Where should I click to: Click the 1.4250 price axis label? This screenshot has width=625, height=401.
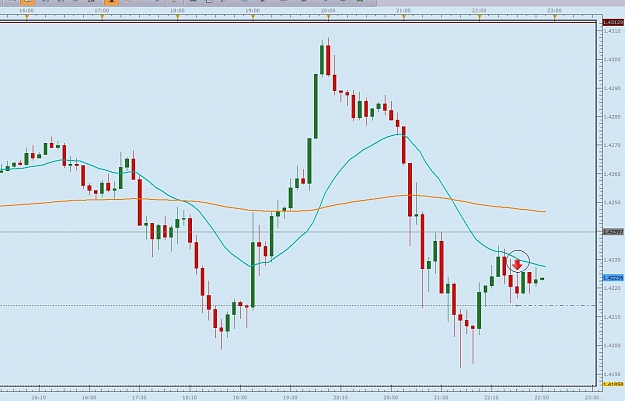coord(612,202)
